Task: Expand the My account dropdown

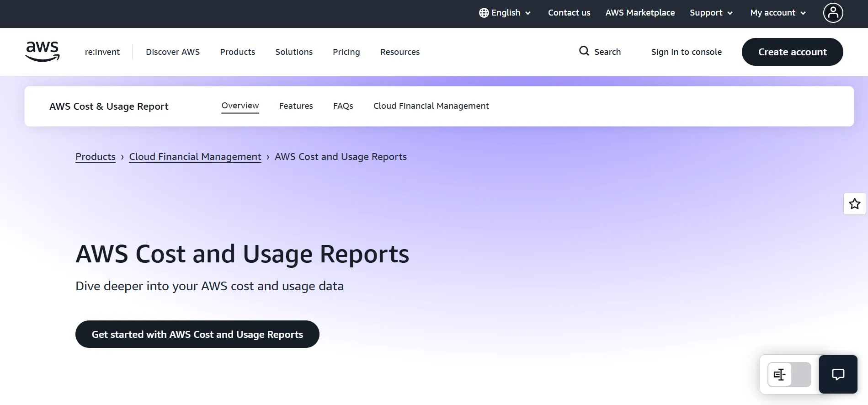Action: click(778, 13)
